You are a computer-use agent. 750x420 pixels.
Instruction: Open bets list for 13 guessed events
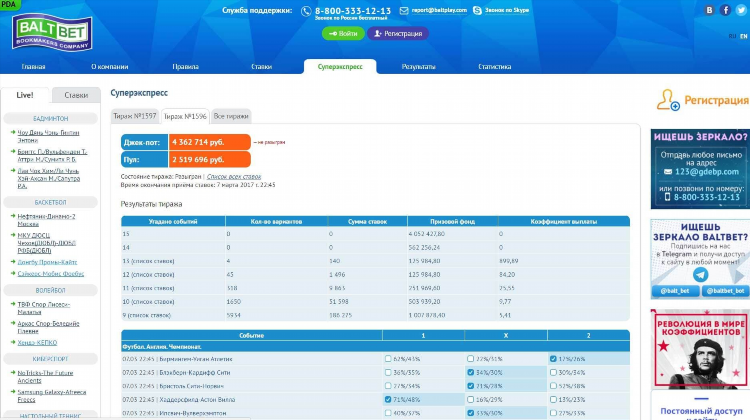(x=152, y=261)
